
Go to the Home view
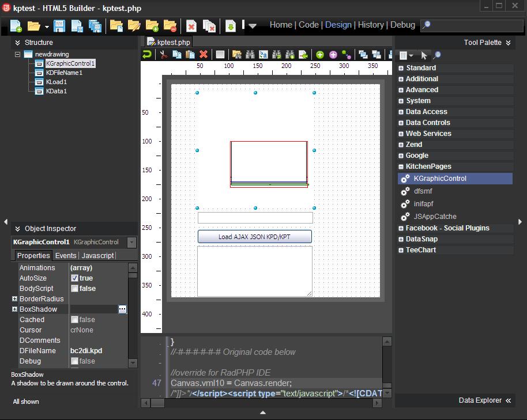tap(281, 25)
